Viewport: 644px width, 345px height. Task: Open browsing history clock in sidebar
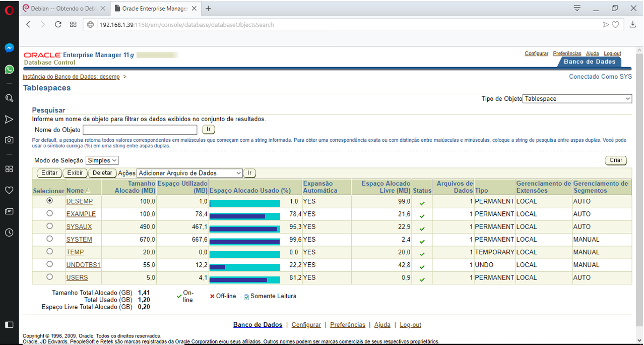[9, 233]
